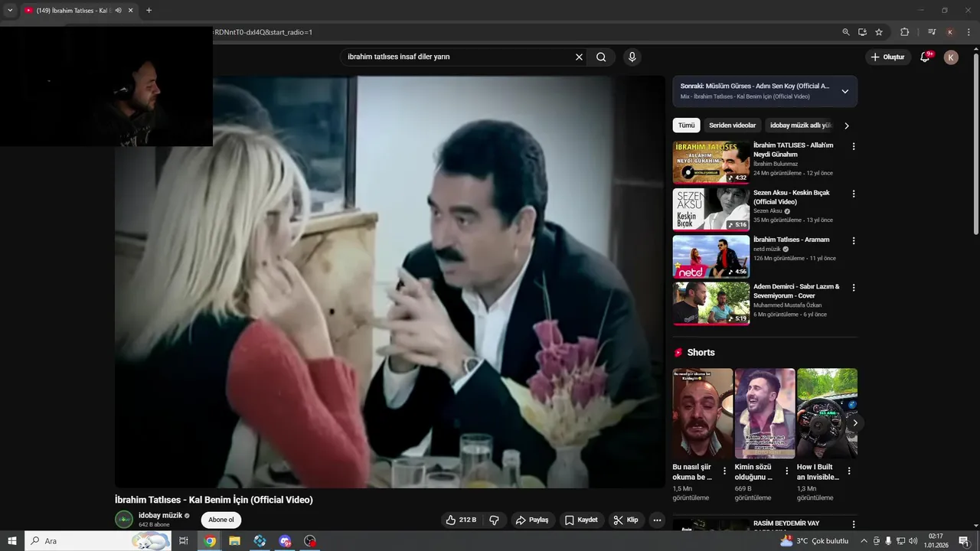Expand the mix playlist panel chevron
Image resolution: width=980 pixels, height=551 pixels.
tap(845, 91)
